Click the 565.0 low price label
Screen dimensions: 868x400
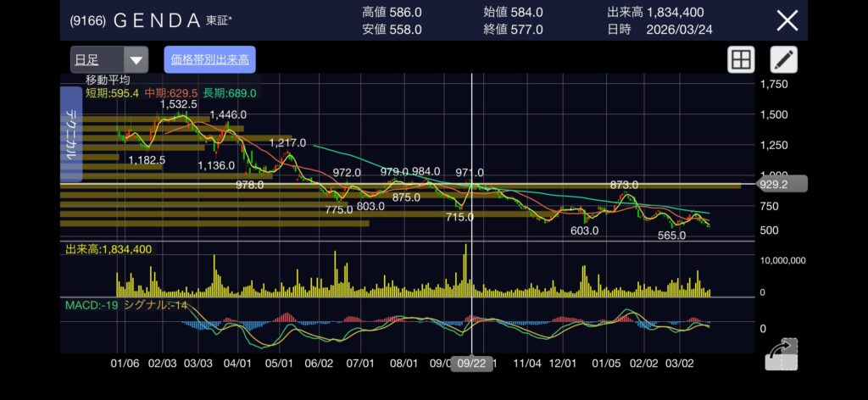[x=671, y=236]
